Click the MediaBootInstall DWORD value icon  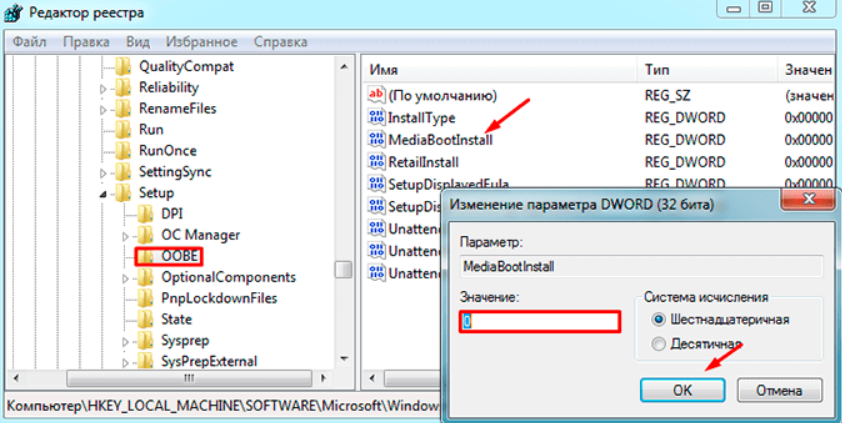click(x=377, y=140)
